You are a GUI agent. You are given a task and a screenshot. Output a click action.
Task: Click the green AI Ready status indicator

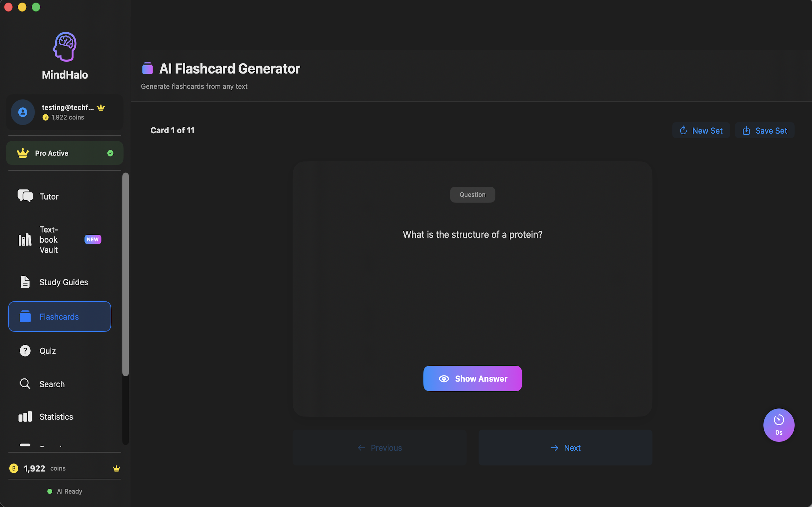[50, 491]
